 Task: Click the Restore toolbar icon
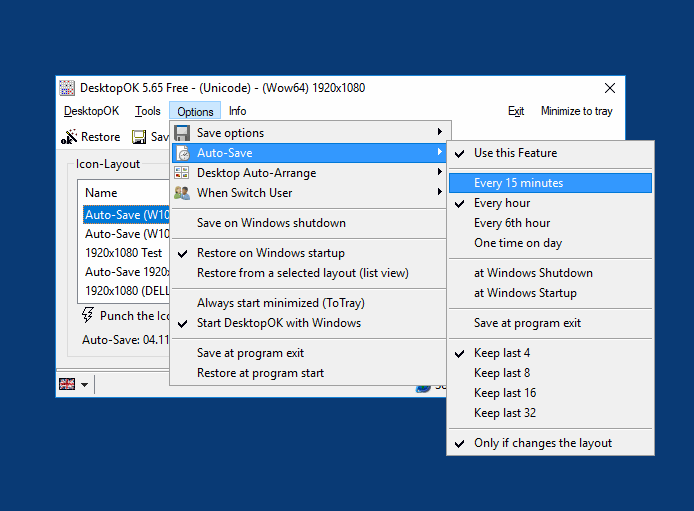pos(69,137)
